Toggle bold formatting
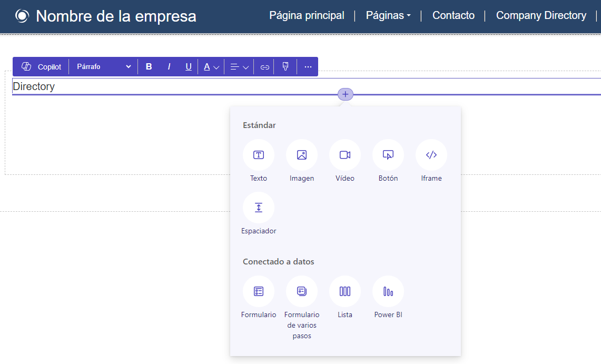This screenshot has width=601, height=364. (x=149, y=66)
